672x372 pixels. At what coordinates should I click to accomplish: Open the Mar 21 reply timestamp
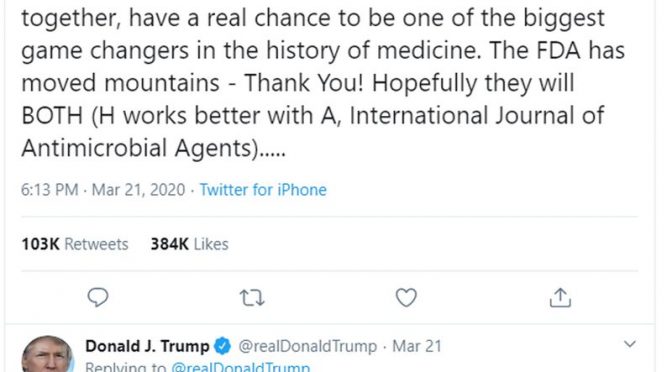click(x=417, y=346)
